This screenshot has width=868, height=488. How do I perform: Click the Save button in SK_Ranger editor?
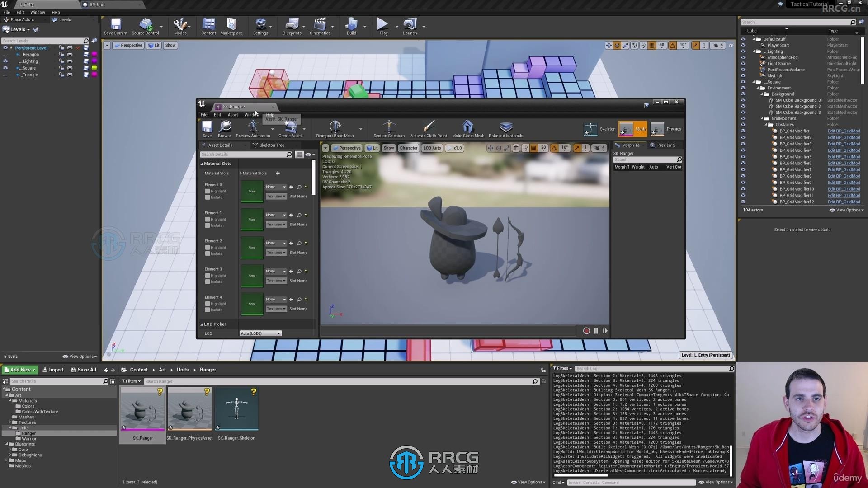206,128
